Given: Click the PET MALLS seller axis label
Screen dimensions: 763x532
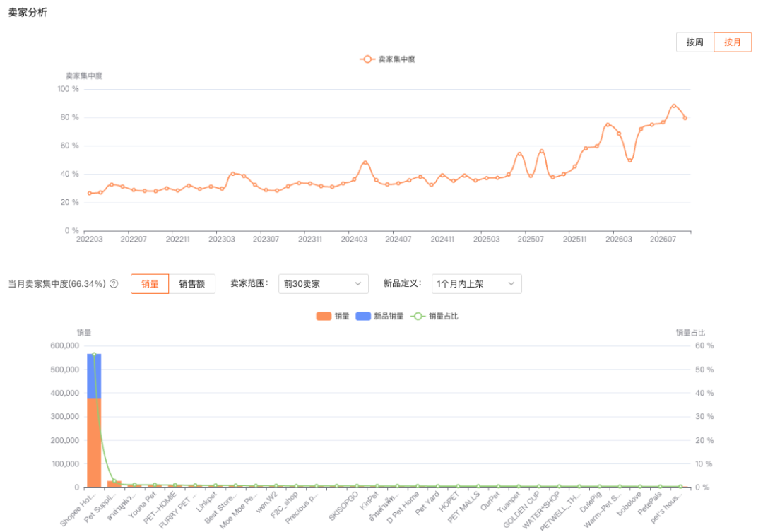Looking at the screenshot, I should click(463, 507).
